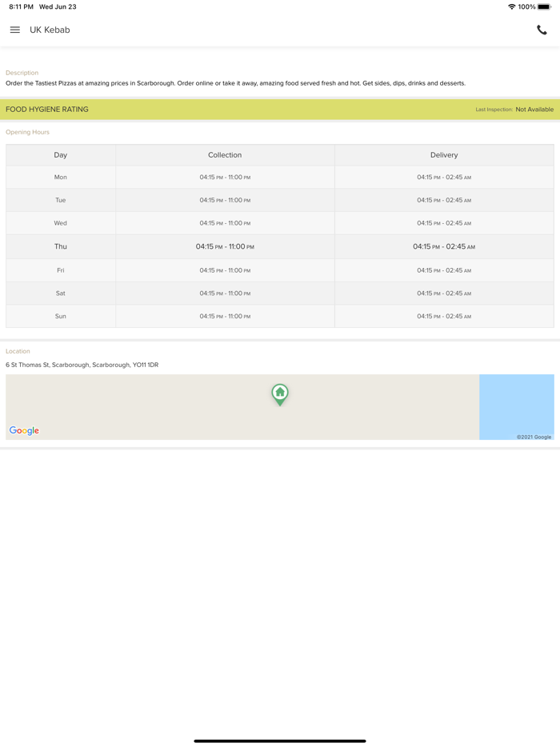Viewport: 560px width, 747px height.
Task: Select the Tue row day cell
Action: [x=61, y=200]
